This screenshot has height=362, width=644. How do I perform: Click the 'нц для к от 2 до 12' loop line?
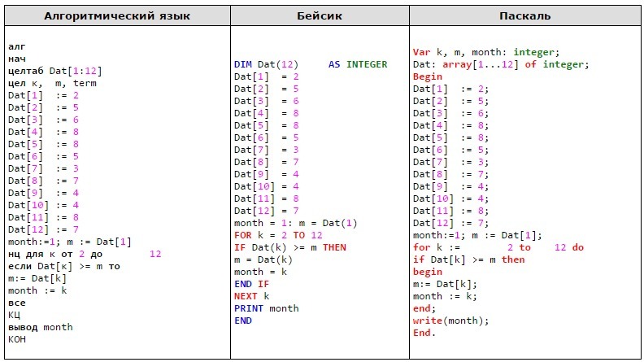pyautogui.click(x=85, y=254)
